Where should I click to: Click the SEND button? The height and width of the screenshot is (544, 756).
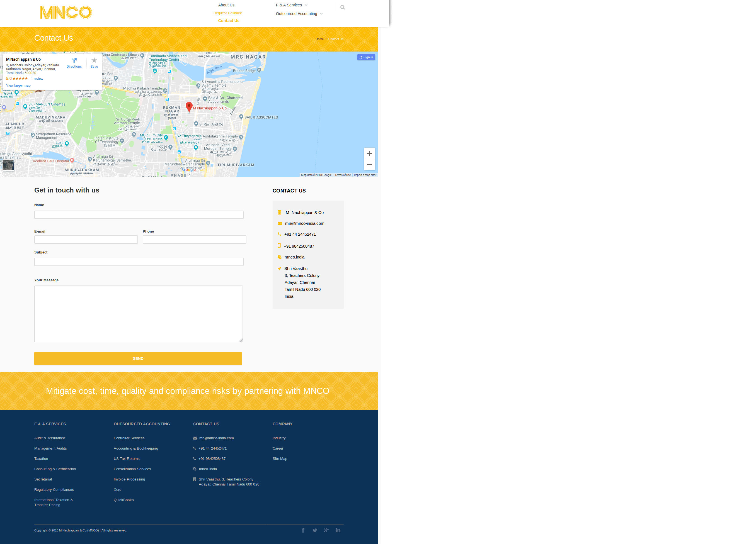[138, 358]
